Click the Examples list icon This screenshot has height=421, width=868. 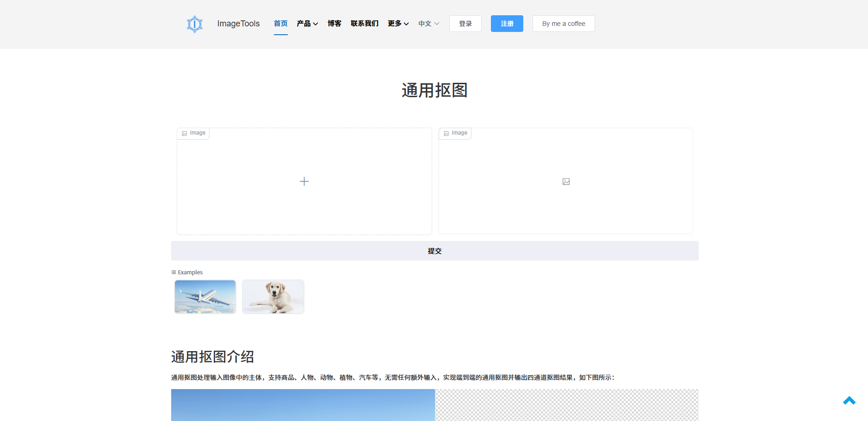coord(174,272)
